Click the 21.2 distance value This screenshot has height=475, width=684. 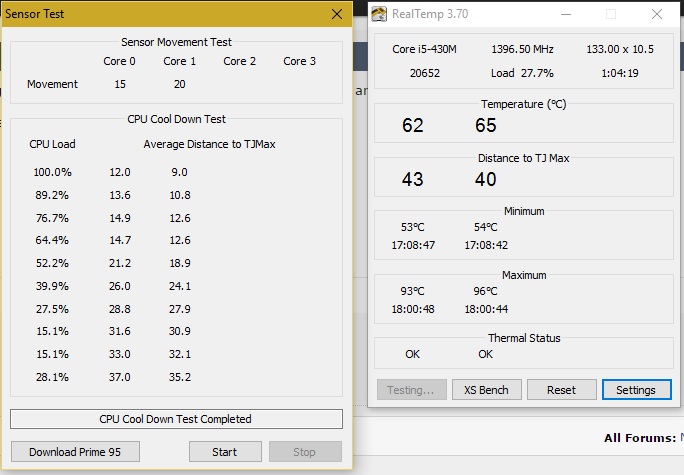[120, 263]
